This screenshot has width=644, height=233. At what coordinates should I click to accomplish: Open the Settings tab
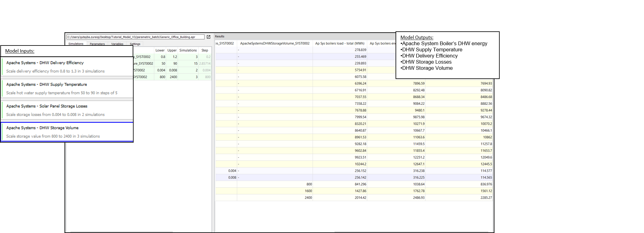point(135,44)
